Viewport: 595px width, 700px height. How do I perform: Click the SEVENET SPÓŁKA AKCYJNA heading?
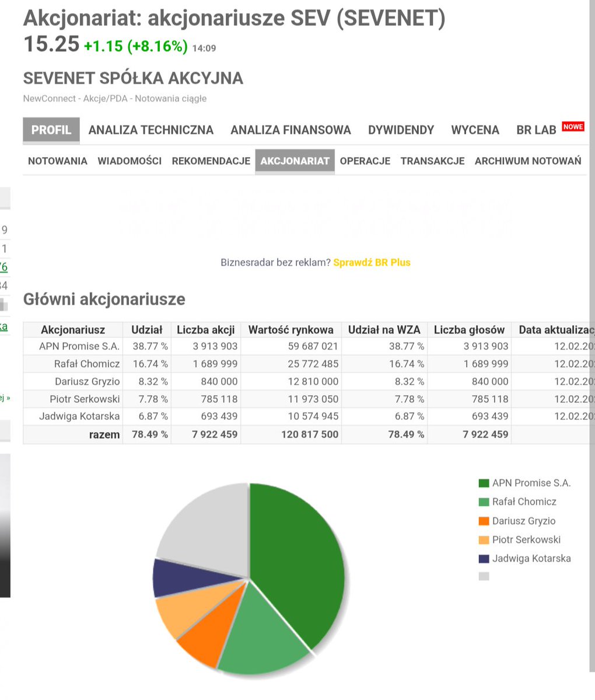[133, 78]
